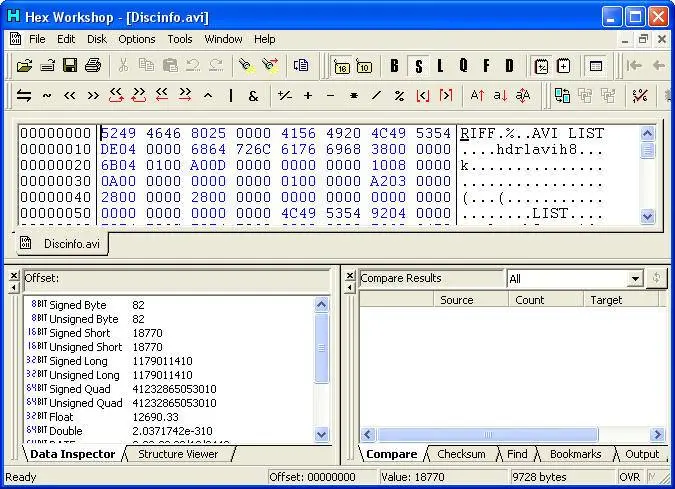Viewport: 675px width, 489px height.
Task: Click the Subtract minus operation icon
Action: tap(331, 96)
